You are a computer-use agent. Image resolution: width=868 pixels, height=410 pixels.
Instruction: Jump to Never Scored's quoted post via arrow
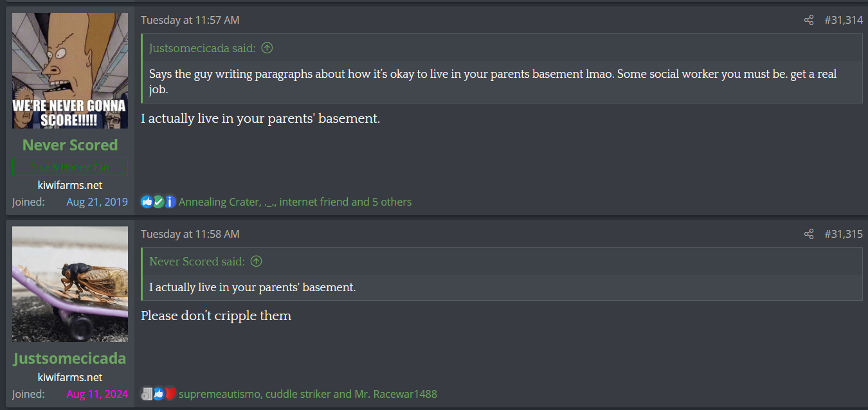pos(257,262)
